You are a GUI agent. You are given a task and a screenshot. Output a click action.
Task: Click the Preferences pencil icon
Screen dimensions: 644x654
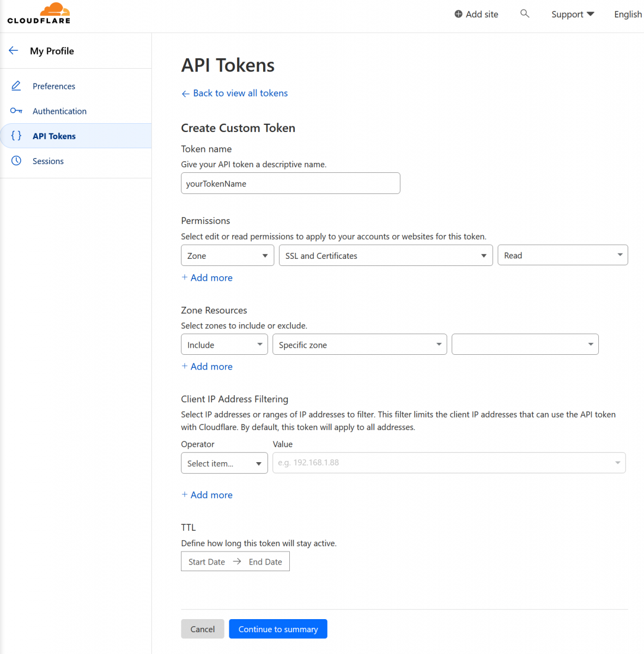click(16, 86)
